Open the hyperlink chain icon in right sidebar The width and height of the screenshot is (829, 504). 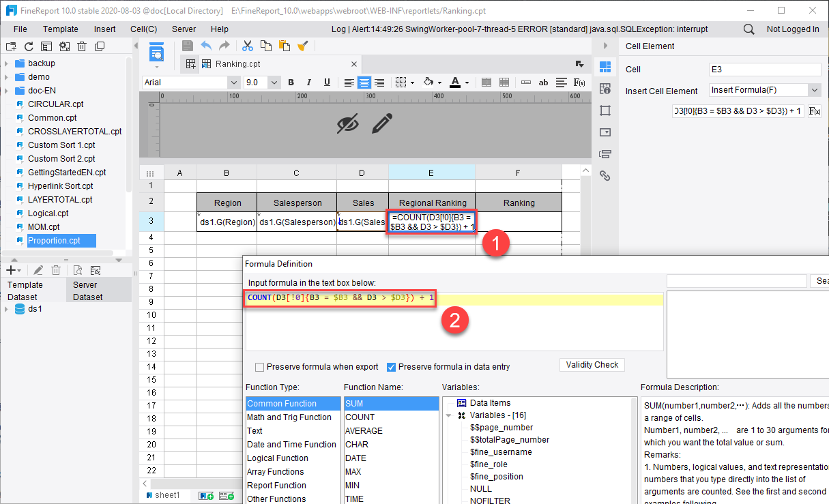click(605, 176)
